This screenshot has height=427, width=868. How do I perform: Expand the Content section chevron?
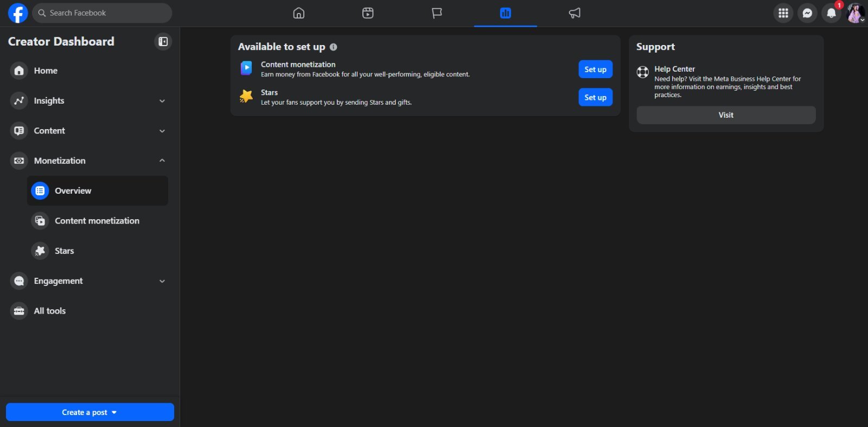pyautogui.click(x=162, y=131)
